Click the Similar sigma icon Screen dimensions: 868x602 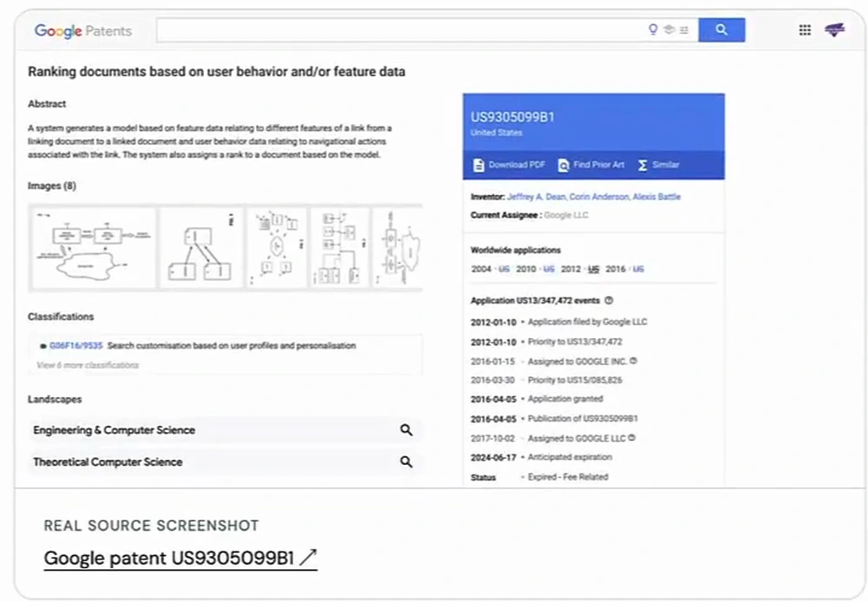[x=642, y=165]
